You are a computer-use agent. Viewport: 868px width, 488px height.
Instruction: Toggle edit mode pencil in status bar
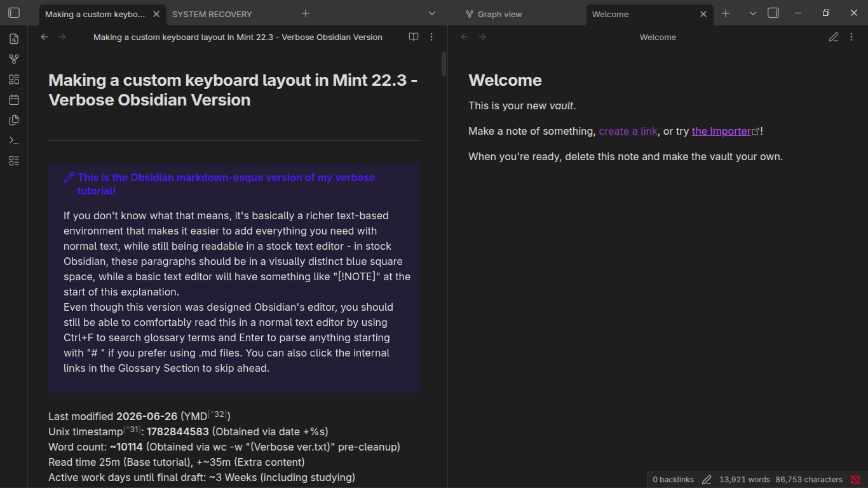[x=707, y=480]
